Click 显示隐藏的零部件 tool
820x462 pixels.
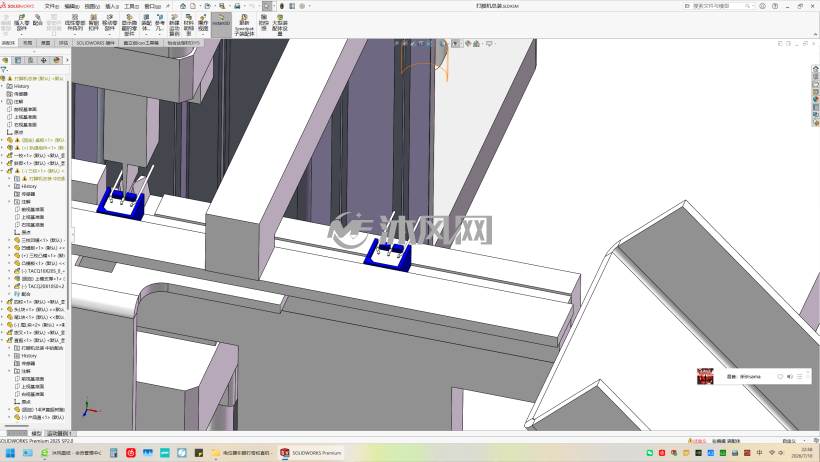tap(129, 25)
